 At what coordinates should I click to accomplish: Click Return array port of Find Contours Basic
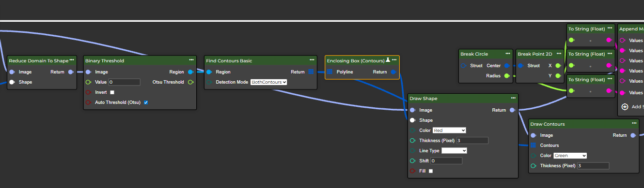click(x=311, y=72)
